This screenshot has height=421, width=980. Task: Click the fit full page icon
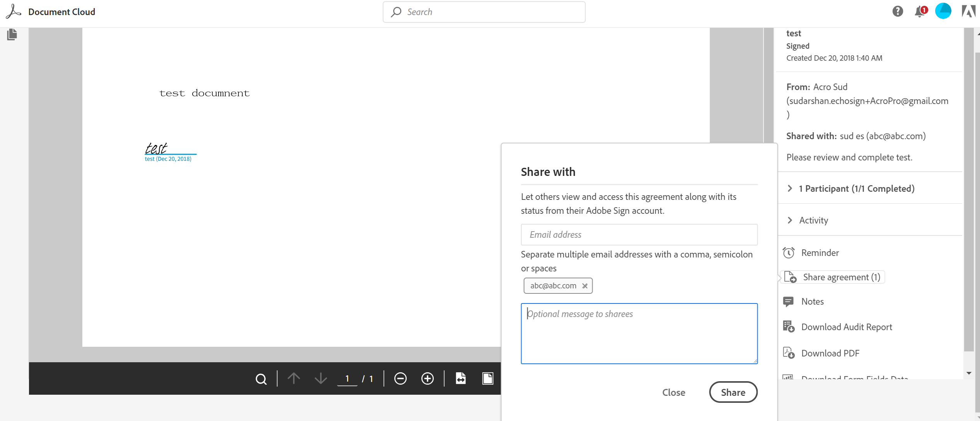pyautogui.click(x=487, y=378)
